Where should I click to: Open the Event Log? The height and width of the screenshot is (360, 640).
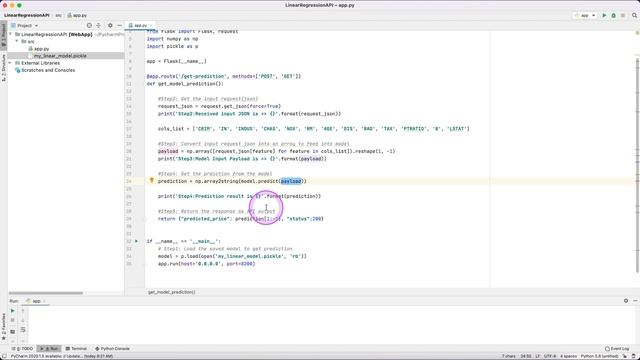617,349
